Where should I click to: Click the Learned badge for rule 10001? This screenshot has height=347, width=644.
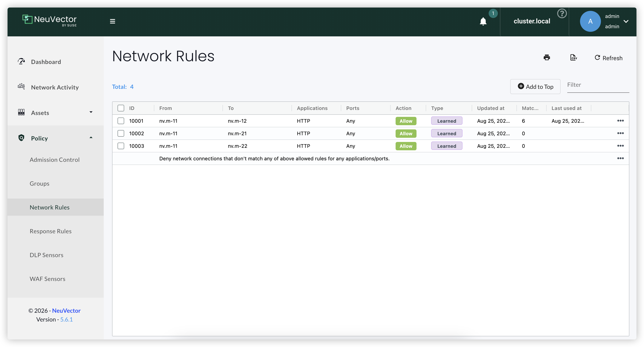[446, 121]
